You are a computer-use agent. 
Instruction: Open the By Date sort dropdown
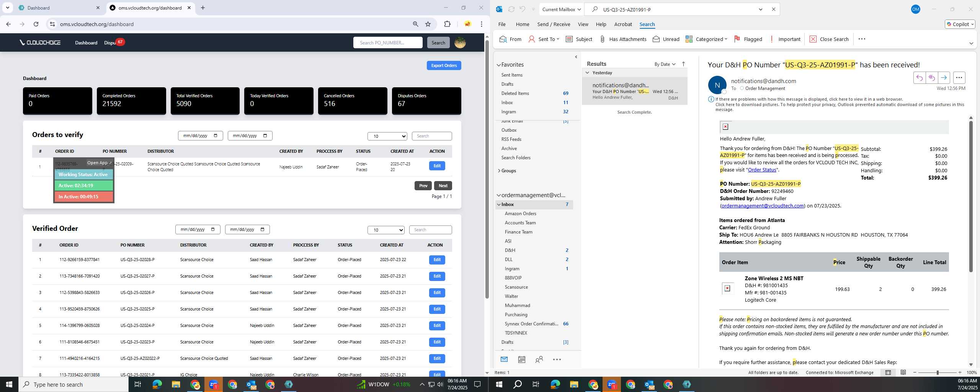point(665,64)
